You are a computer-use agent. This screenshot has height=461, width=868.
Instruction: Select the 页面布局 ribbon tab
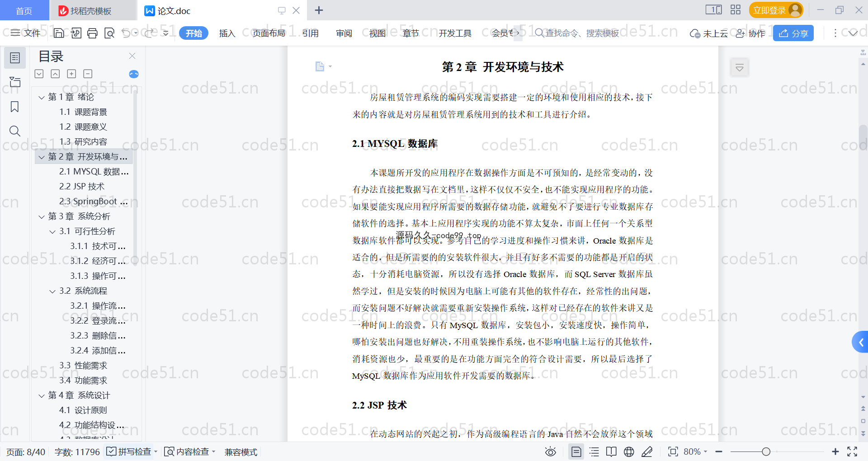pyautogui.click(x=269, y=33)
